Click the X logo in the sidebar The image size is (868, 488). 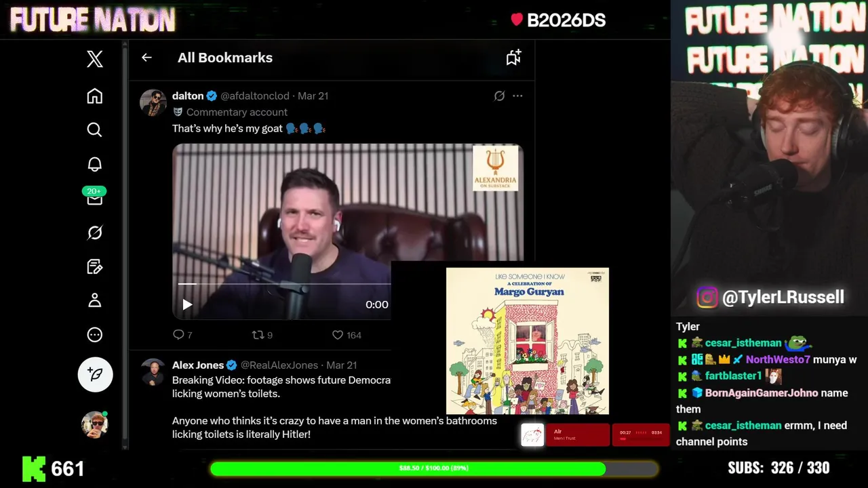(x=95, y=59)
